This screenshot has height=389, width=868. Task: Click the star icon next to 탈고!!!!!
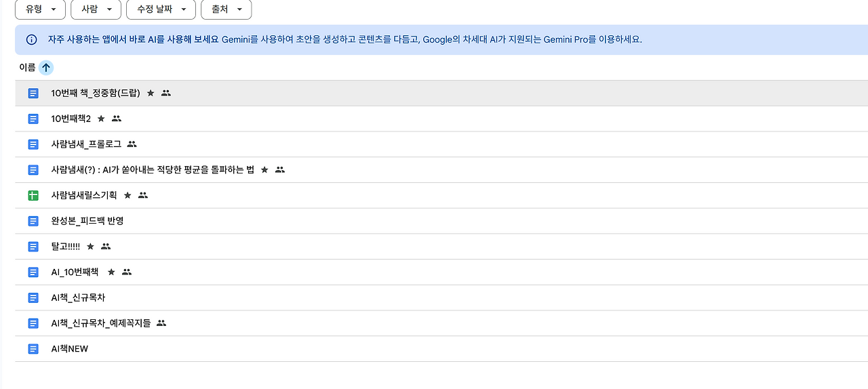point(90,247)
